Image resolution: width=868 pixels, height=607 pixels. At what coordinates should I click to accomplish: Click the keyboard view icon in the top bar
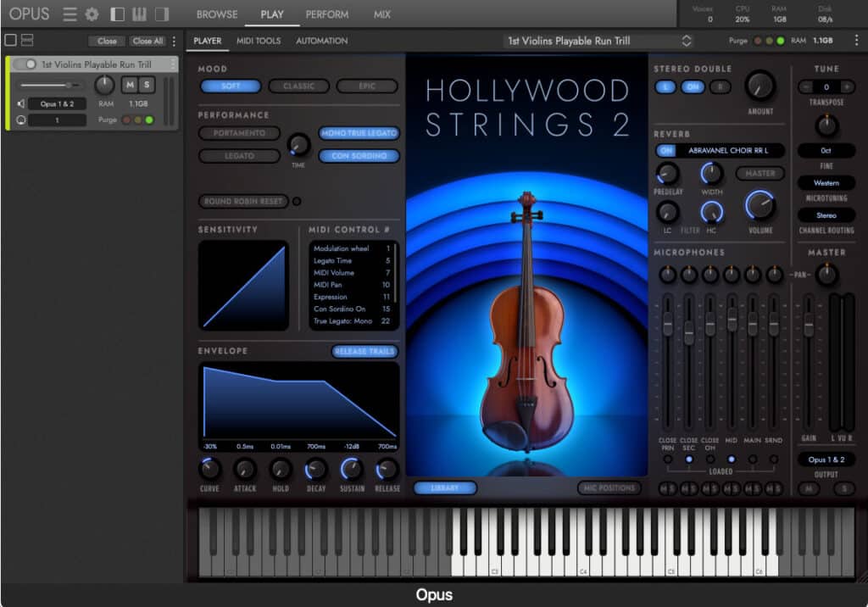pyautogui.click(x=138, y=14)
